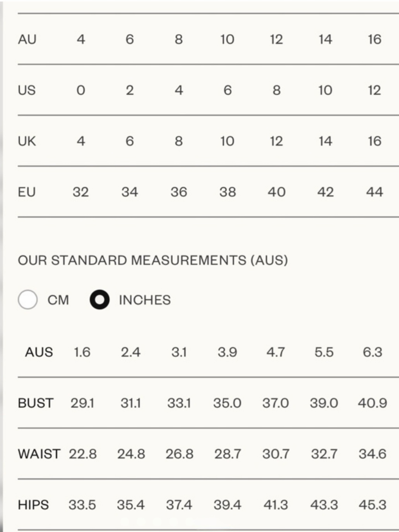The width and height of the screenshot is (399, 532).
Task: Click bust value 35.0
Action: click(x=227, y=403)
